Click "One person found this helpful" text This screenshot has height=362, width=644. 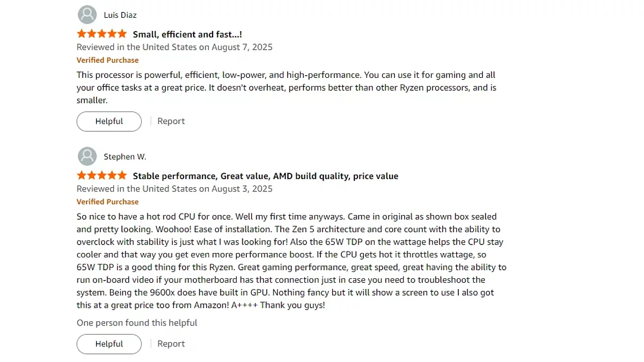point(137,323)
